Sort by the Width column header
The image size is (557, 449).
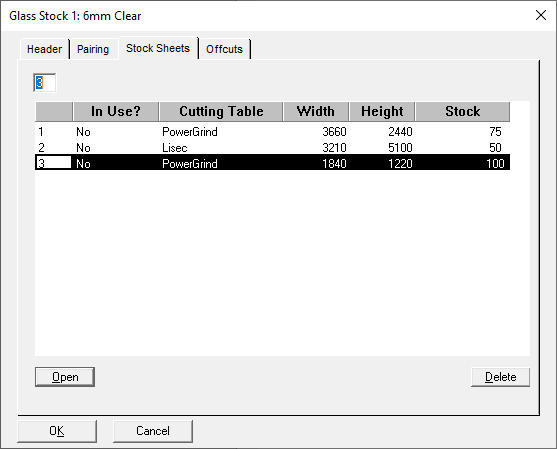[316, 112]
